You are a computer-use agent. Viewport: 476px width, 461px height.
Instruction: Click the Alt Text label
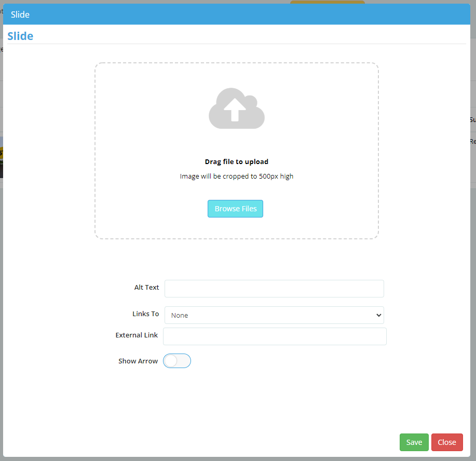[x=146, y=287]
